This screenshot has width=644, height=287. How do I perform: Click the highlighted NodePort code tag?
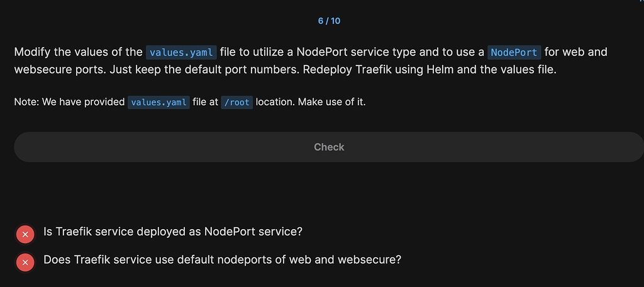pos(513,52)
